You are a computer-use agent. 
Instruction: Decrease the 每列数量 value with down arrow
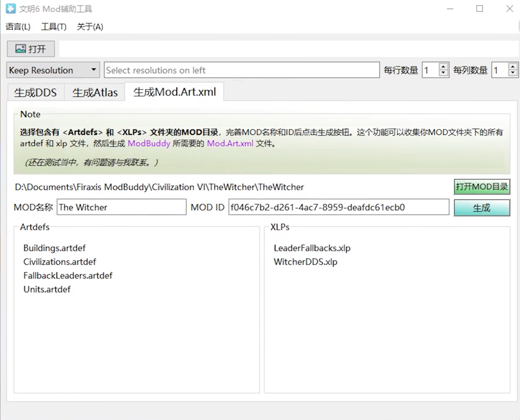[513, 73]
